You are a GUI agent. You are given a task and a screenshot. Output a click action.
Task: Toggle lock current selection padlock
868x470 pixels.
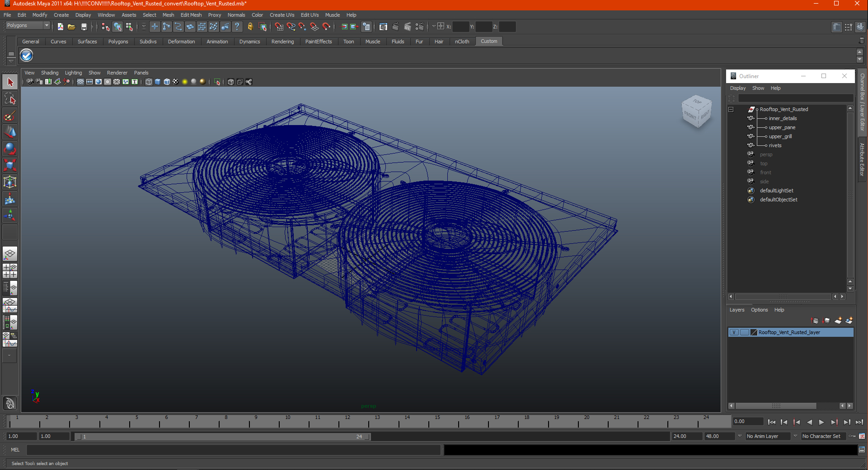tap(250, 27)
